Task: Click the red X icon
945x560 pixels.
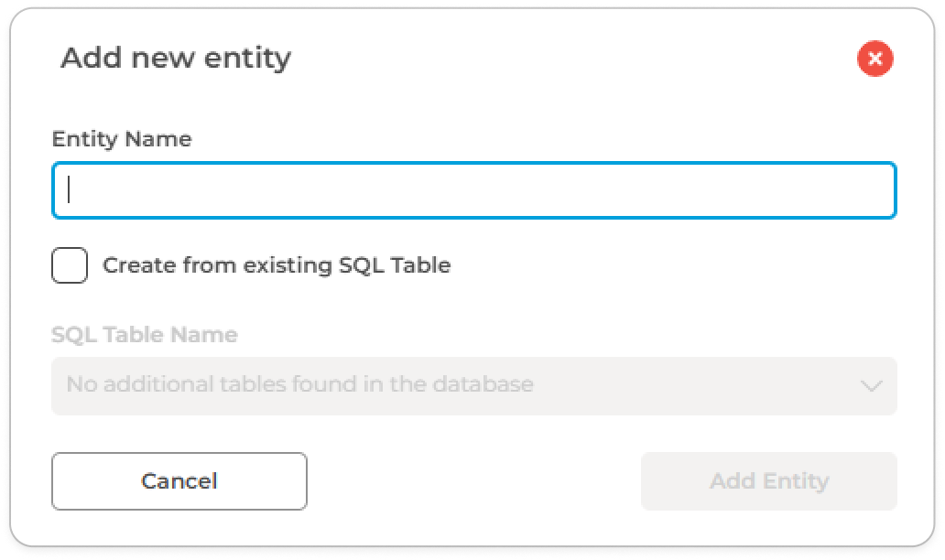Action: click(x=874, y=59)
